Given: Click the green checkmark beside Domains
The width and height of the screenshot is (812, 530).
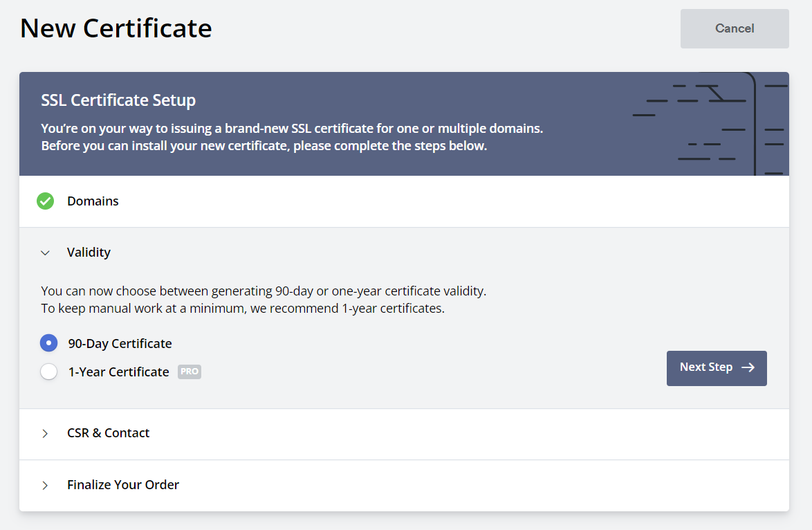Looking at the screenshot, I should [x=45, y=201].
